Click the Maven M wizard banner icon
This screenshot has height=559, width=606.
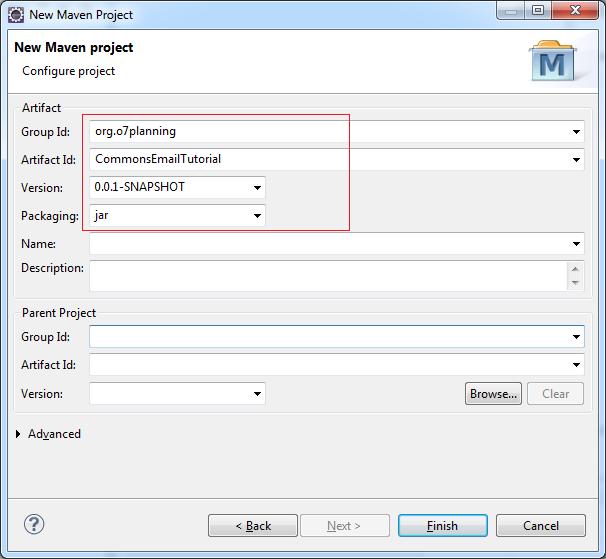[553, 60]
